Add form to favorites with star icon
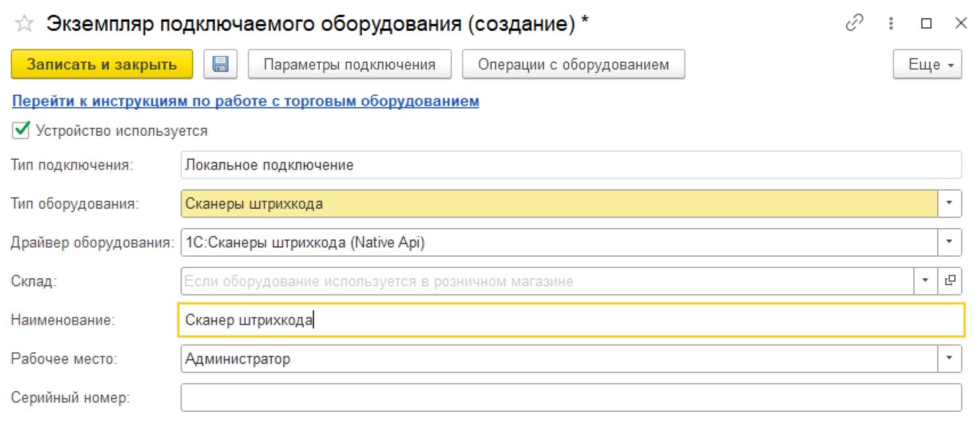This screenshot has width=980, height=422. coord(24,23)
